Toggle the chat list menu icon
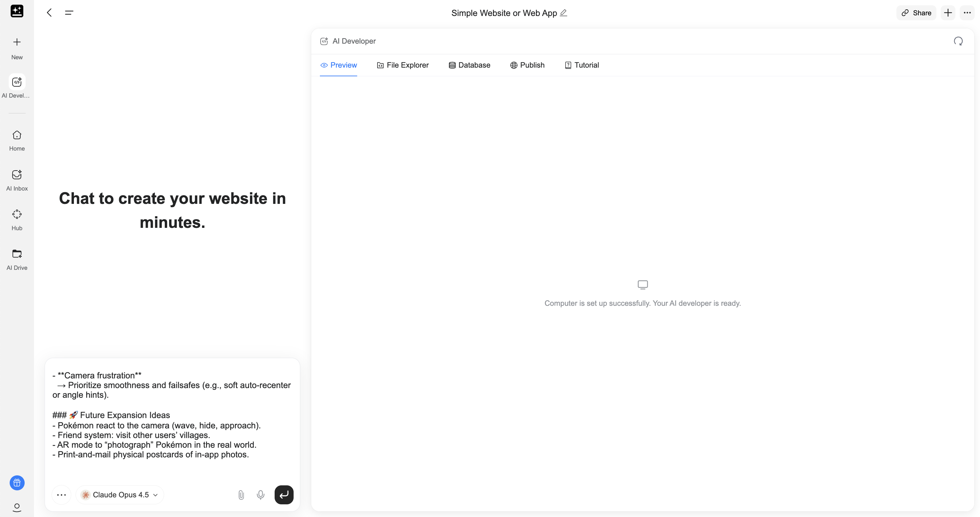This screenshot has width=980, height=517. pos(69,13)
